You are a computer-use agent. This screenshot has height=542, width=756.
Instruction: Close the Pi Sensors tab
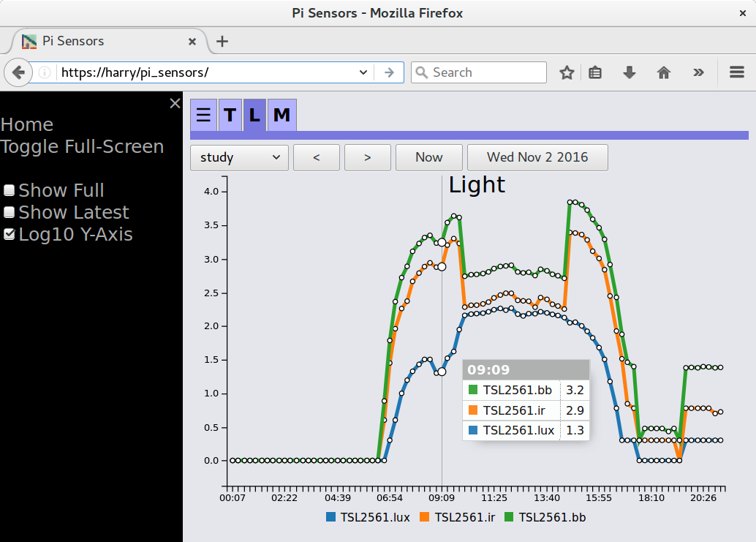[x=192, y=42]
